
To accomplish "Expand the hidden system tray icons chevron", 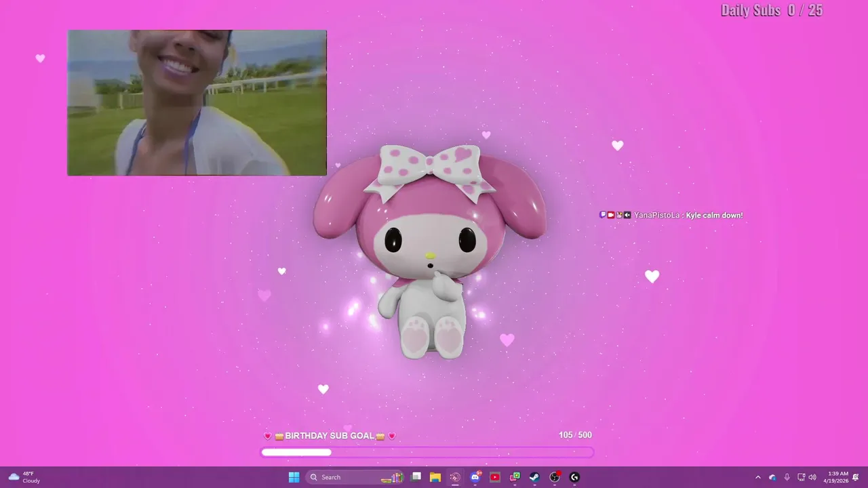I will tap(758, 477).
